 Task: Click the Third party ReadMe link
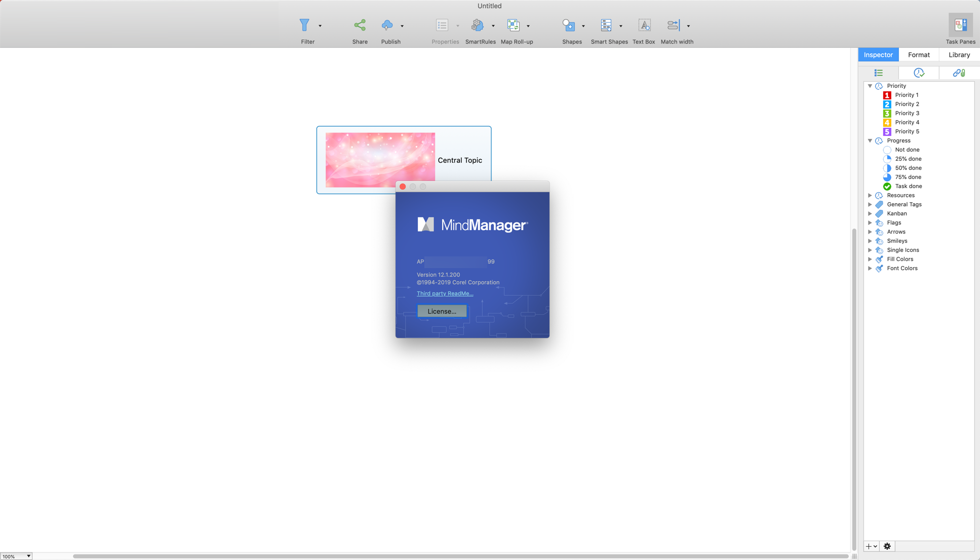(x=445, y=292)
